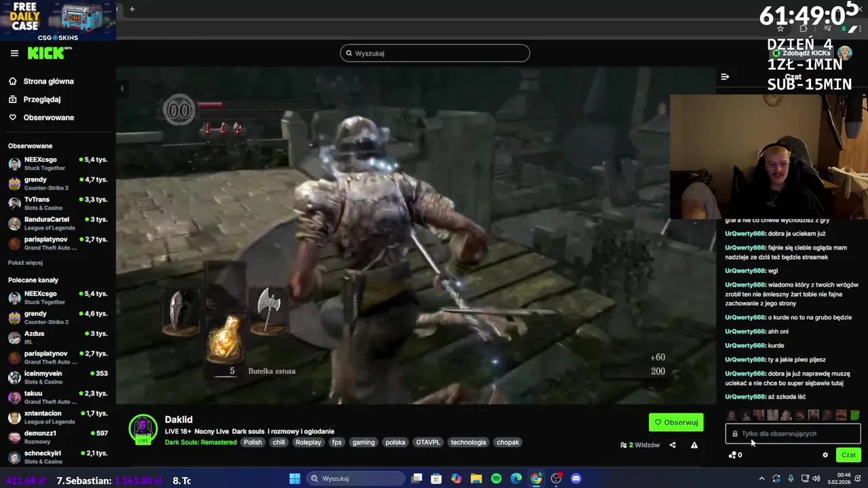Open Windows Start menu
The height and width of the screenshot is (488, 868).
tap(295, 479)
